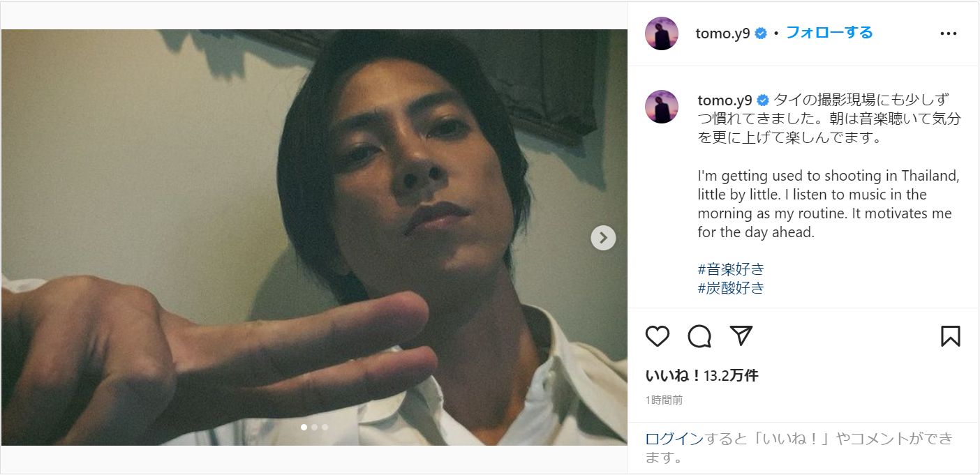Viewport: 980px width, 475px height.
Task: Open the #炭酸好き hashtag
Action: pos(731,287)
